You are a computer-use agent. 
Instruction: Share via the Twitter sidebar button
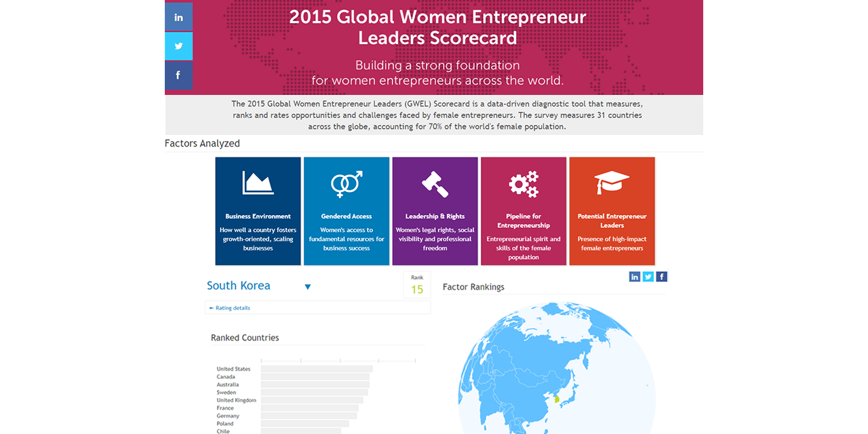coord(178,46)
